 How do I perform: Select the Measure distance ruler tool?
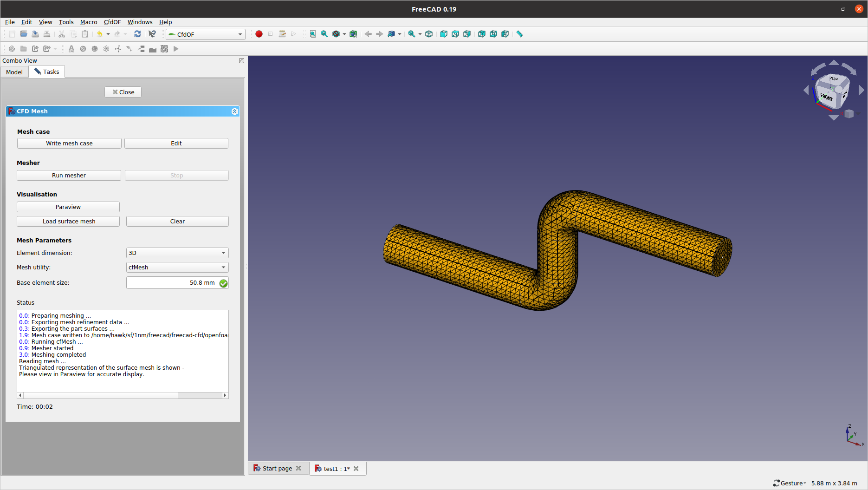(x=520, y=34)
